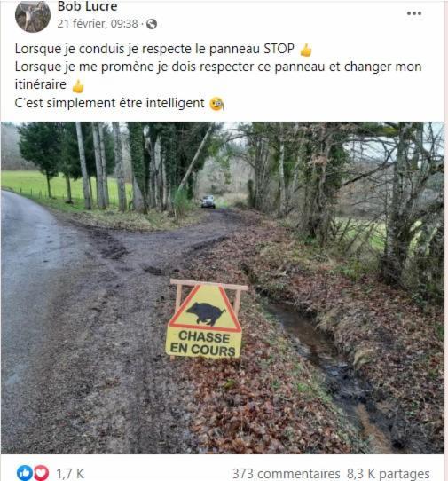
Task: Click the wild boar silhouette on sign
Action: (x=206, y=313)
